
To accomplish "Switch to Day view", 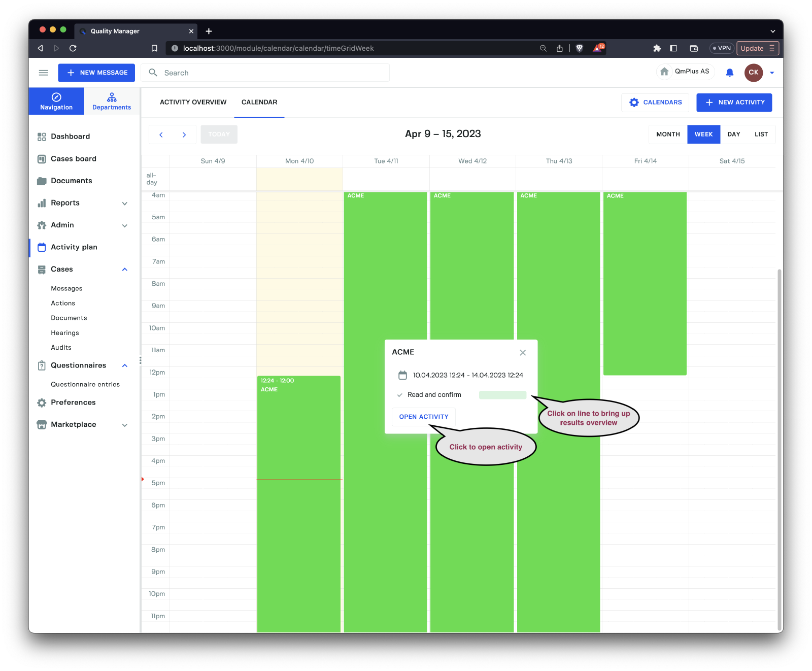I will [733, 135].
